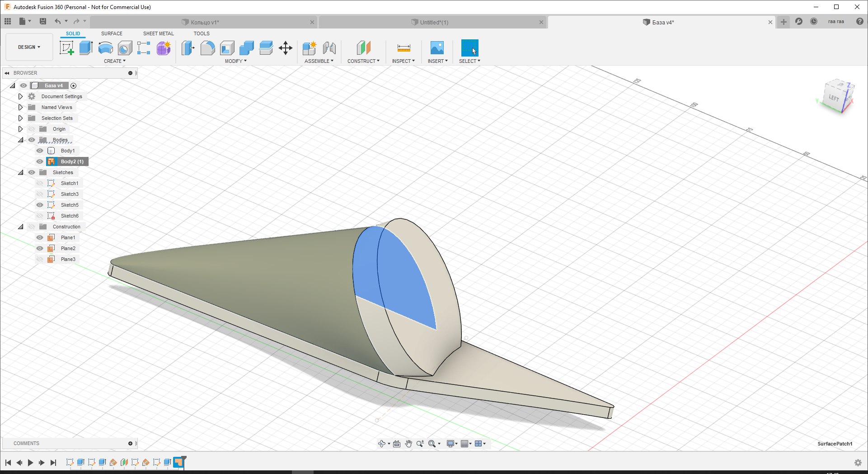Switch to the Untitled*(1) document tab
The height and width of the screenshot is (474, 868).
click(433, 22)
